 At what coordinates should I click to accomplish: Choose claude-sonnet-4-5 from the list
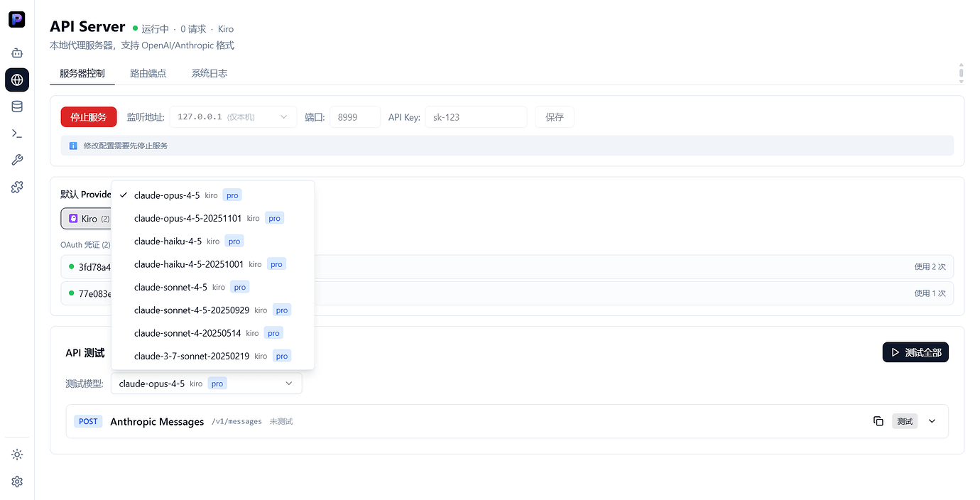(212, 287)
